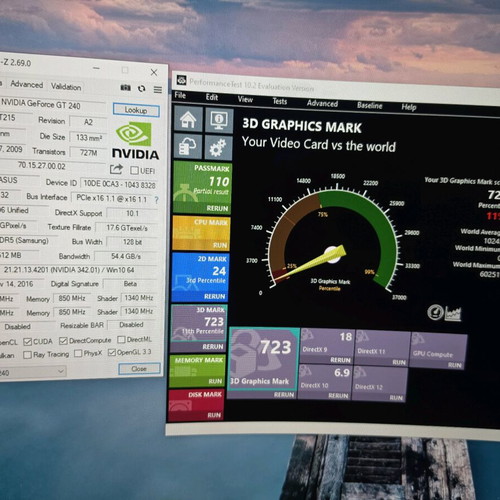This screenshot has height=500, width=500.
Task: Click the BIOS export share icon
Action: pos(116,169)
